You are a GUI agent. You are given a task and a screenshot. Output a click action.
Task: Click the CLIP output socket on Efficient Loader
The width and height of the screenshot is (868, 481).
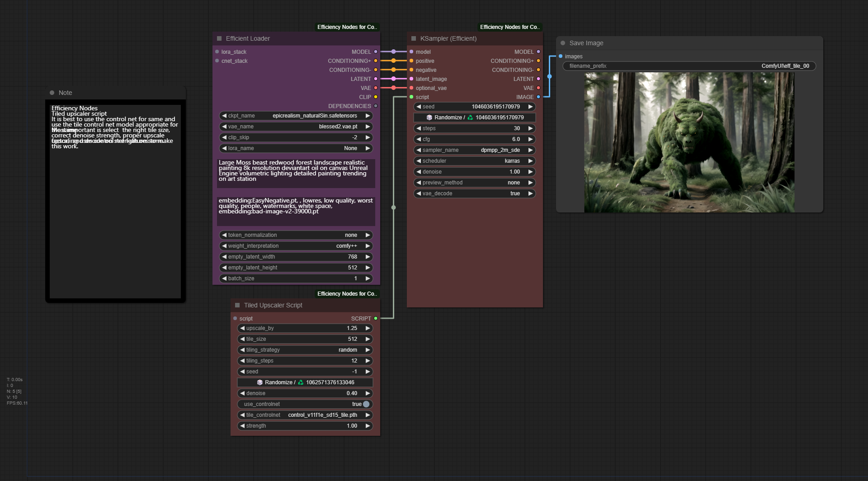point(376,97)
